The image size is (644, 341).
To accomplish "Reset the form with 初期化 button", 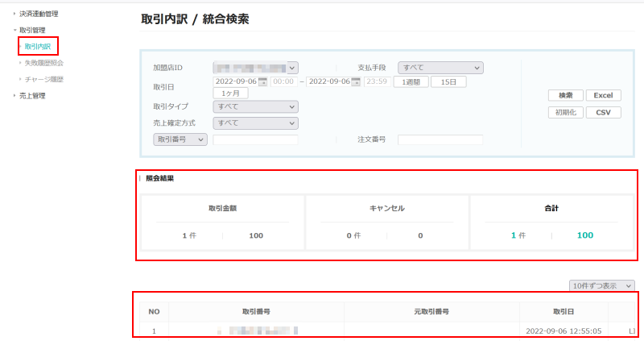I will [x=566, y=112].
